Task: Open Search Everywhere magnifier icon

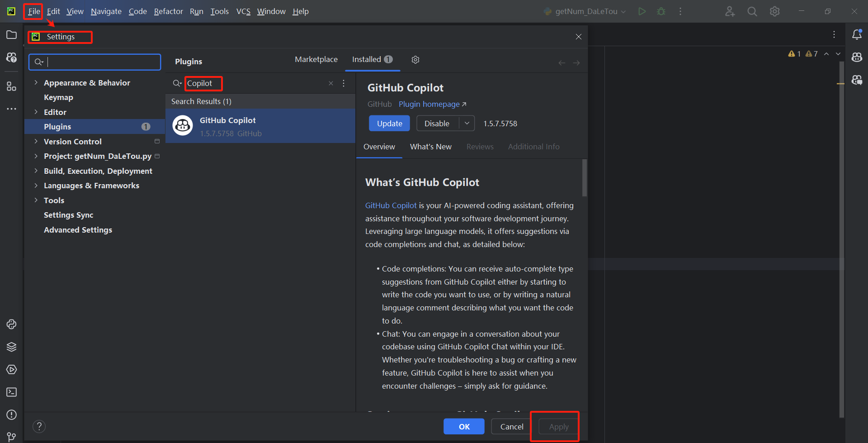Action: click(x=752, y=11)
